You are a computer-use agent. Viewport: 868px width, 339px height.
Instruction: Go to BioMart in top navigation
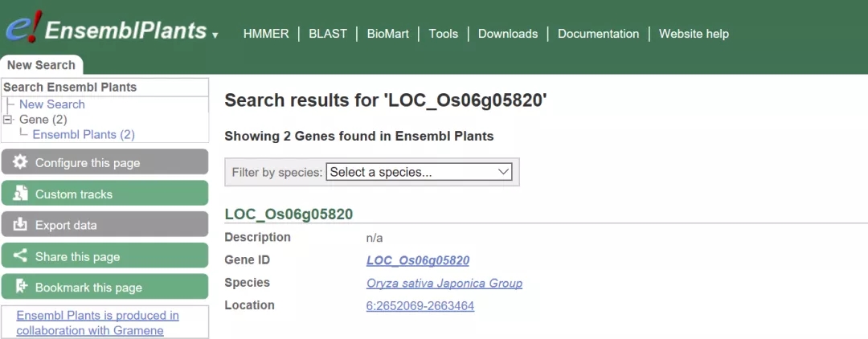[387, 34]
